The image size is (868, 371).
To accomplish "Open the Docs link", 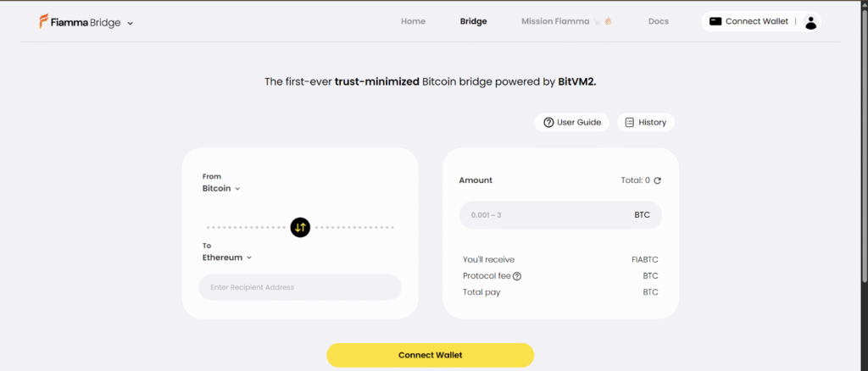I will [x=658, y=21].
